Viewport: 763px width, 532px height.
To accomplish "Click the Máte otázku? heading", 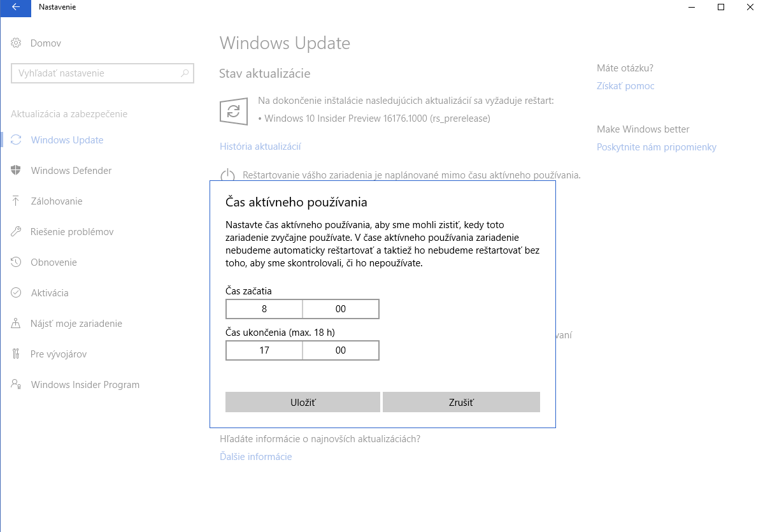I will (x=625, y=68).
